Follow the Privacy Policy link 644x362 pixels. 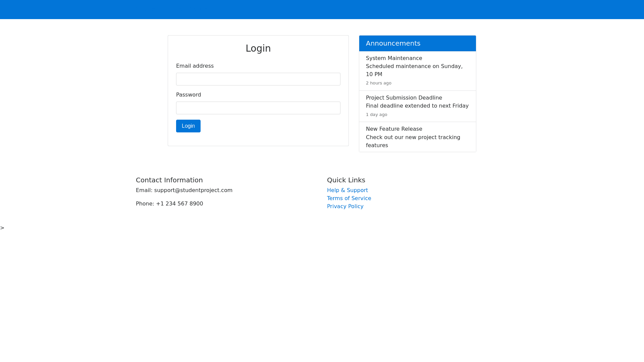click(345, 206)
